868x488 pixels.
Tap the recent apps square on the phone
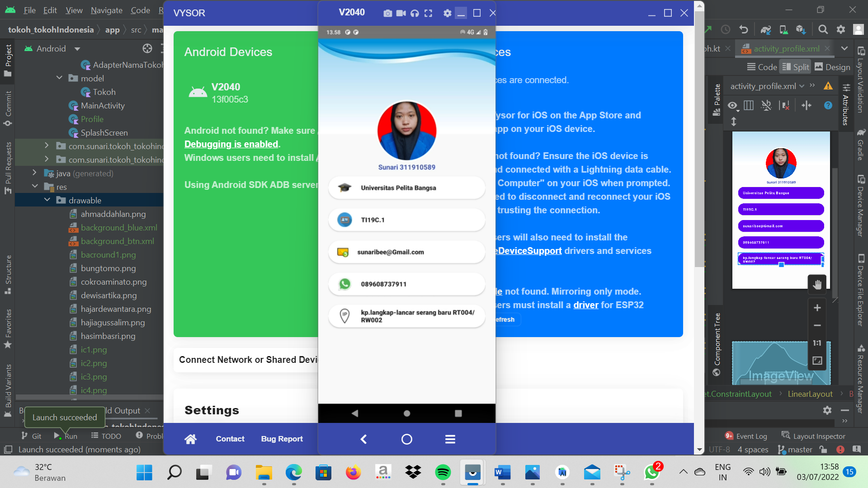point(458,413)
